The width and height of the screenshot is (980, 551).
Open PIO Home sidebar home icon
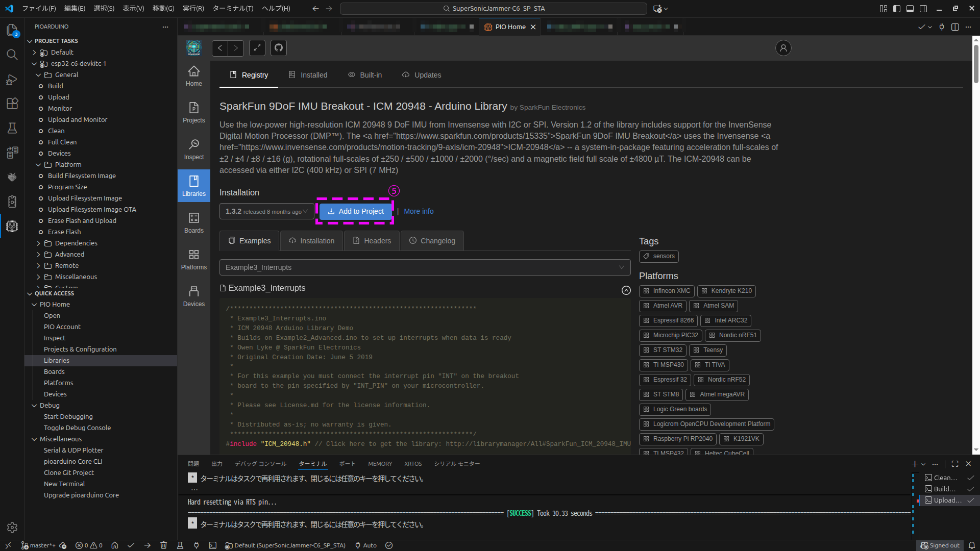click(193, 76)
